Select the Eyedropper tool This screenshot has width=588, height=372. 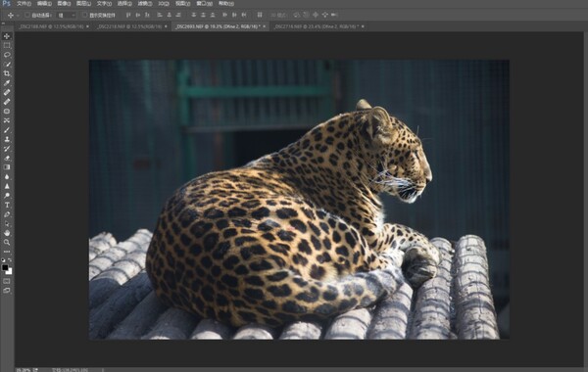7,83
